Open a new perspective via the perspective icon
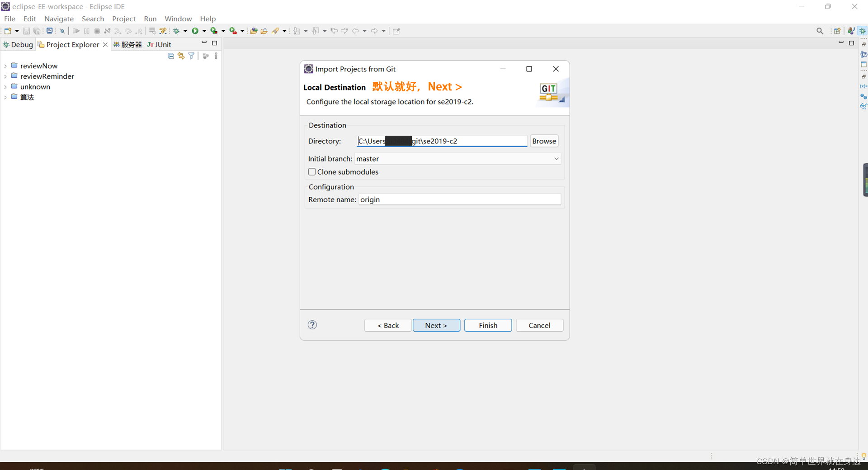868x470 pixels. [838, 31]
